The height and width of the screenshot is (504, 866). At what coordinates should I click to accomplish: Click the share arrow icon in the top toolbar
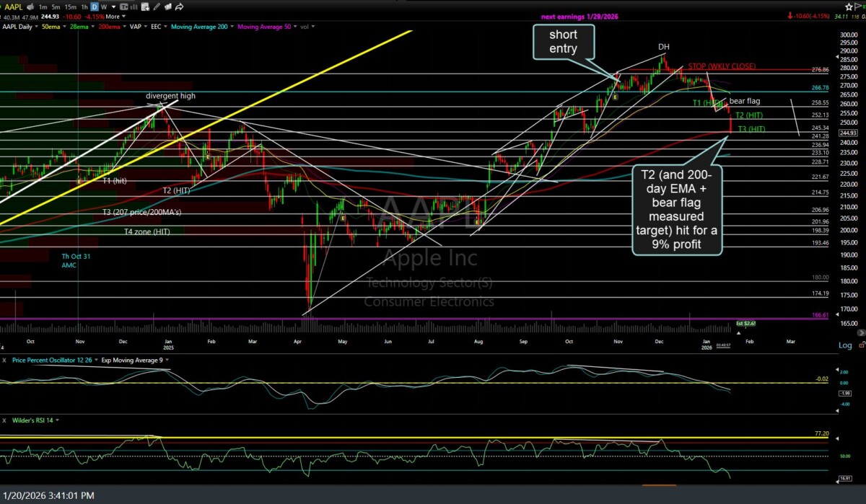(x=179, y=6)
